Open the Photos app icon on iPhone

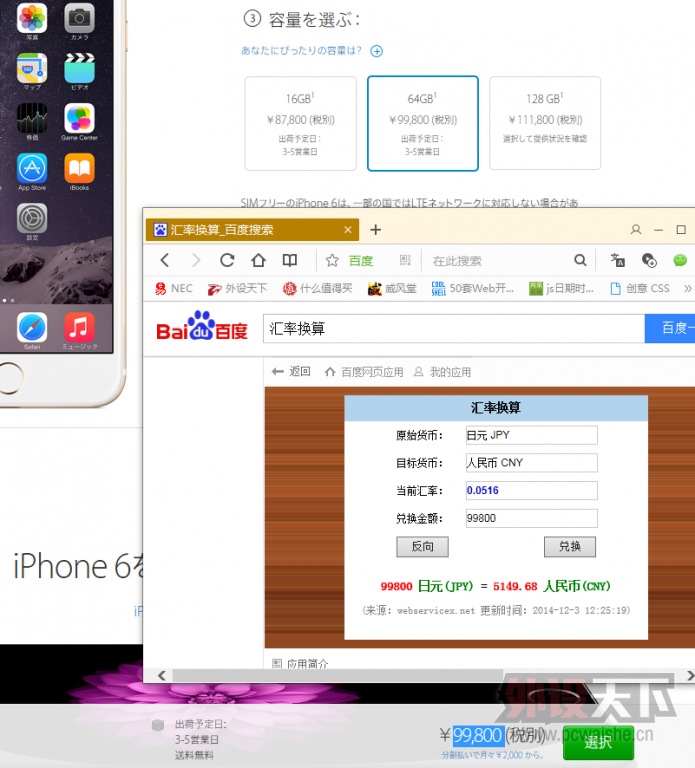(x=32, y=18)
